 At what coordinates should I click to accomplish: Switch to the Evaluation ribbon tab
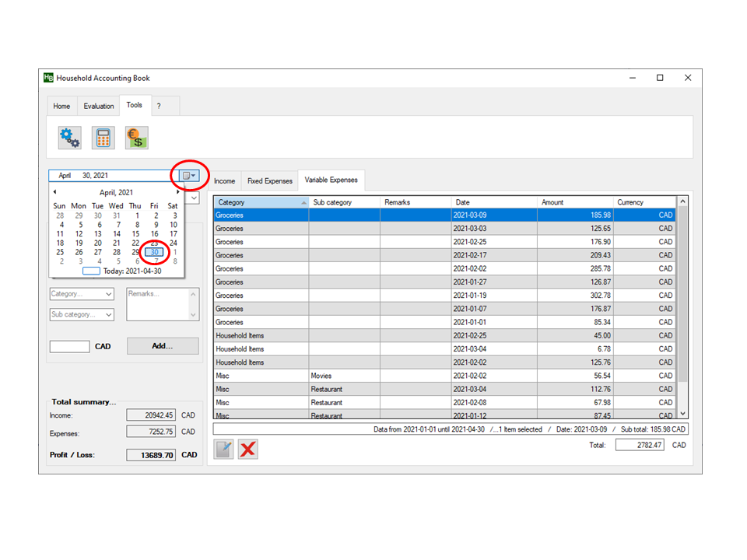pos(99,106)
